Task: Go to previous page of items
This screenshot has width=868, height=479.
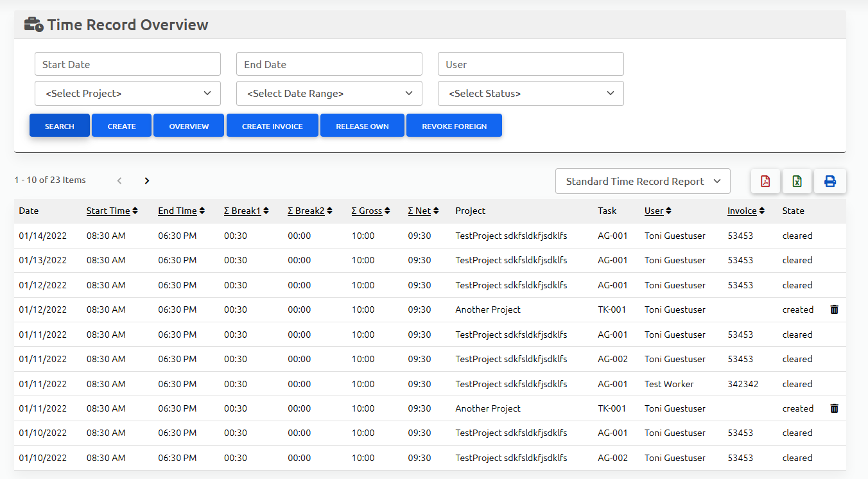Action: click(x=119, y=180)
